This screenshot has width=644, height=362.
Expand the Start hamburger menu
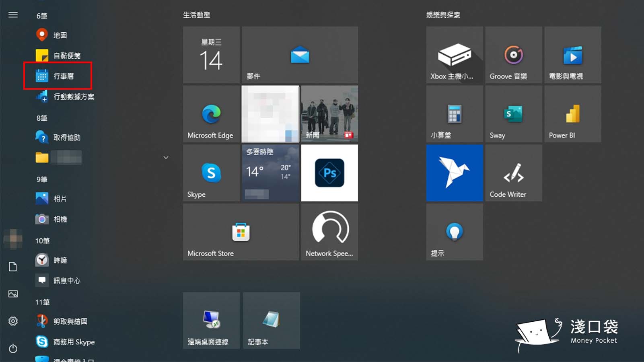(x=13, y=15)
